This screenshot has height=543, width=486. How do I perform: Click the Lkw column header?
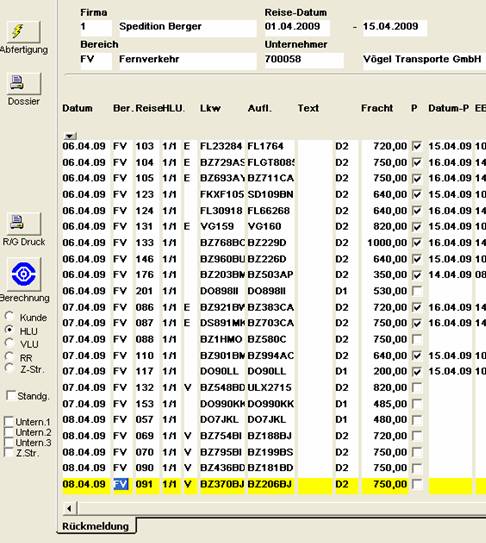210,108
